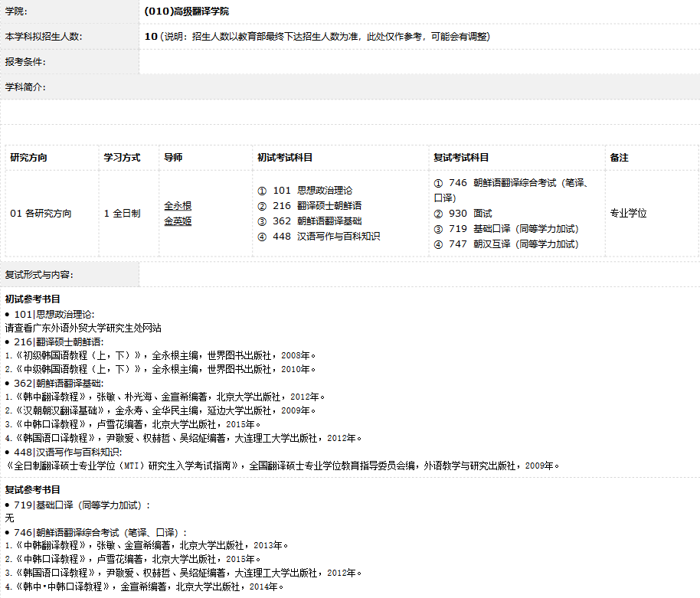Select the 备注 column header

(619, 158)
